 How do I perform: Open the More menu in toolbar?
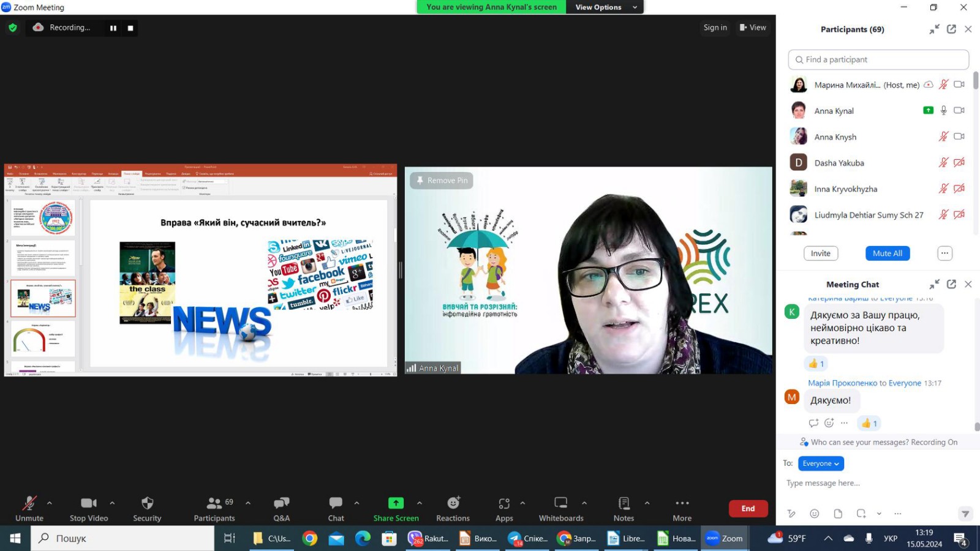click(682, 504)
